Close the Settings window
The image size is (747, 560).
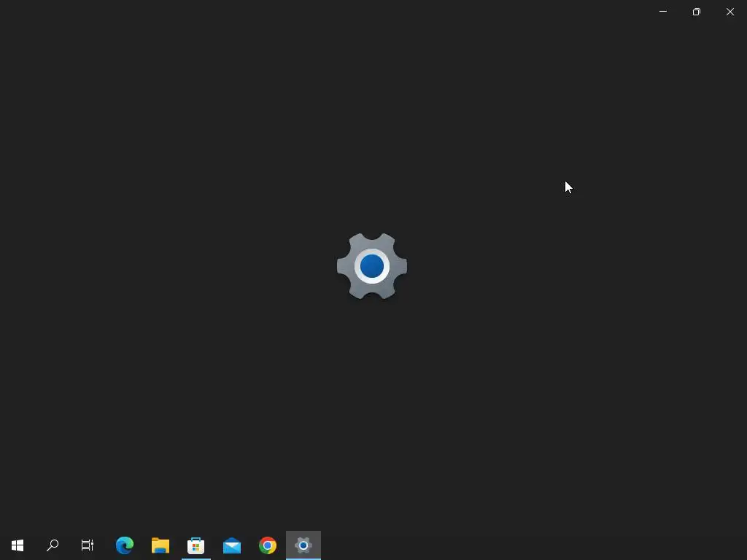click(730, 12)
